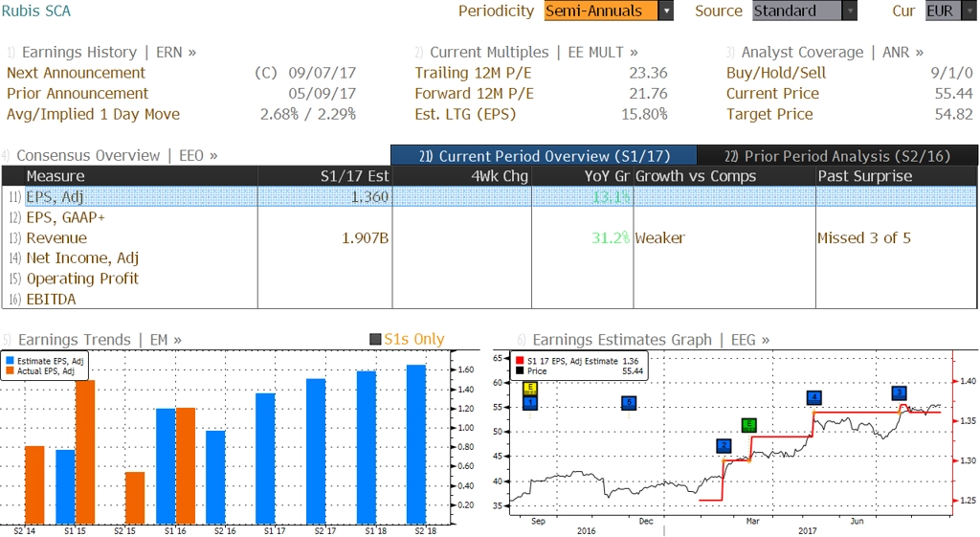Click orange Actual EPS, Adj legend swatch

tap(10, 370)
